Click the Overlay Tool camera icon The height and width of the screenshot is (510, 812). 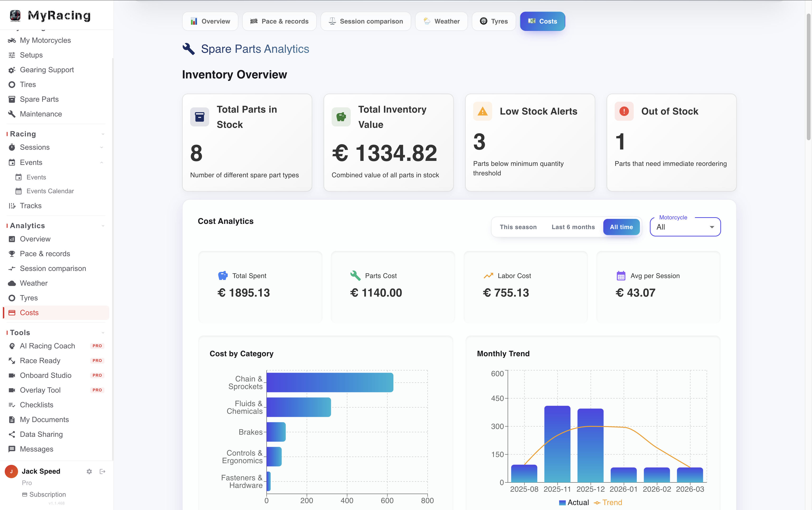coord(12,390)
